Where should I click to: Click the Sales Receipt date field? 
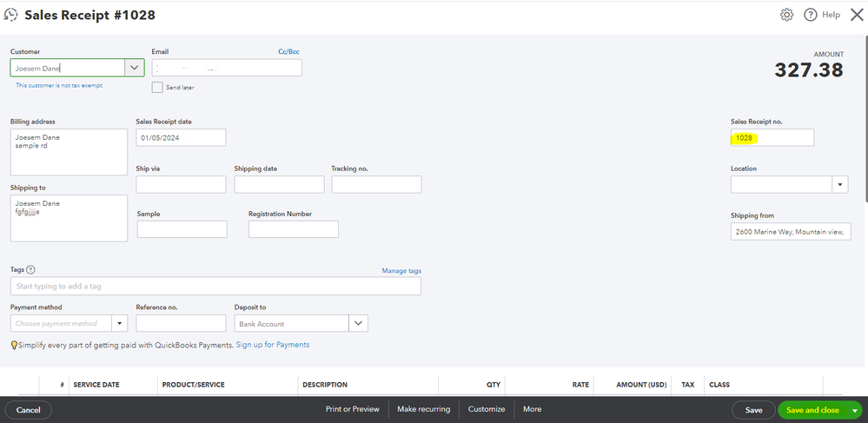pyautogui.click(x=181, y=138)
